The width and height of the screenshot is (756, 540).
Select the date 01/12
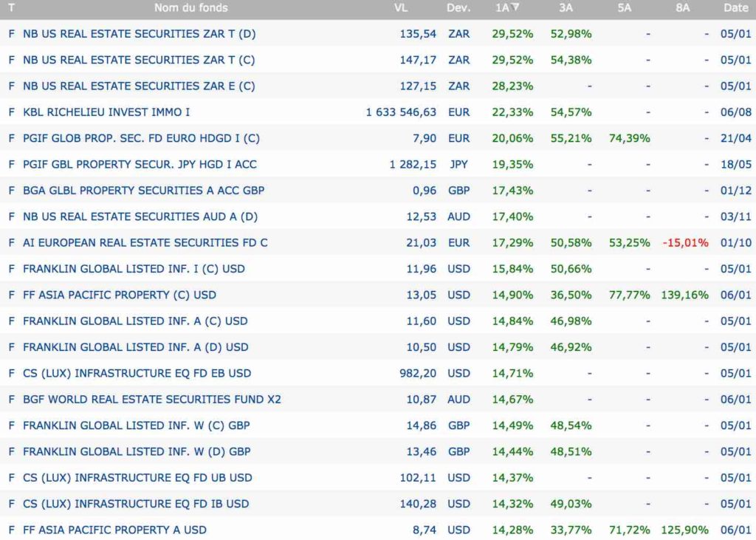pos(736,190)
